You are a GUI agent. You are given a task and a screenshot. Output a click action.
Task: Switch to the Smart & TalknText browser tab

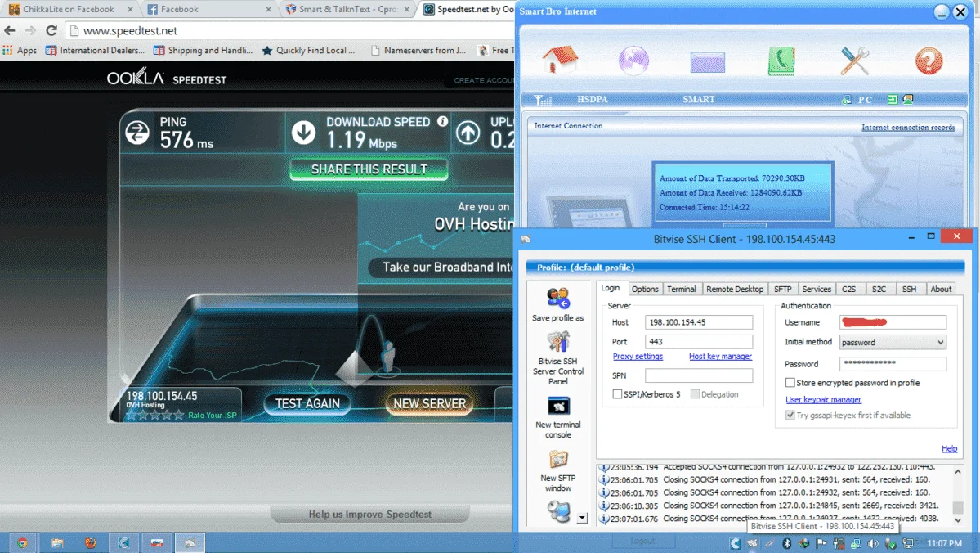[348, 9]
